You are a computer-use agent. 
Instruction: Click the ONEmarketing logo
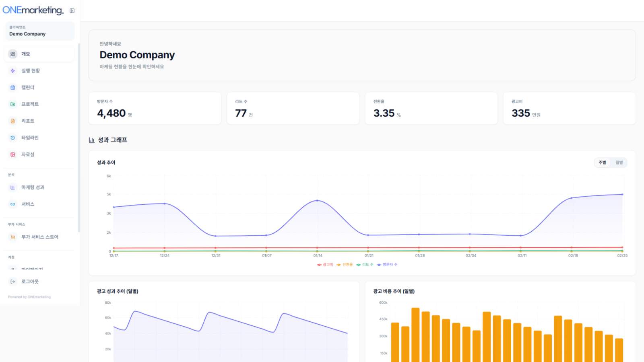point(33,10)
